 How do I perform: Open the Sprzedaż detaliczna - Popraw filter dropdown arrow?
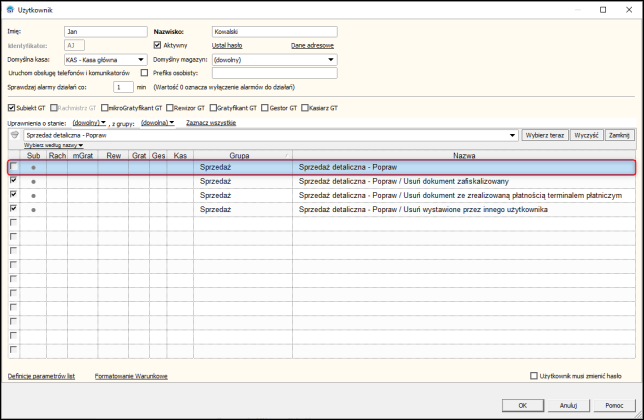(x=512, y=135)
